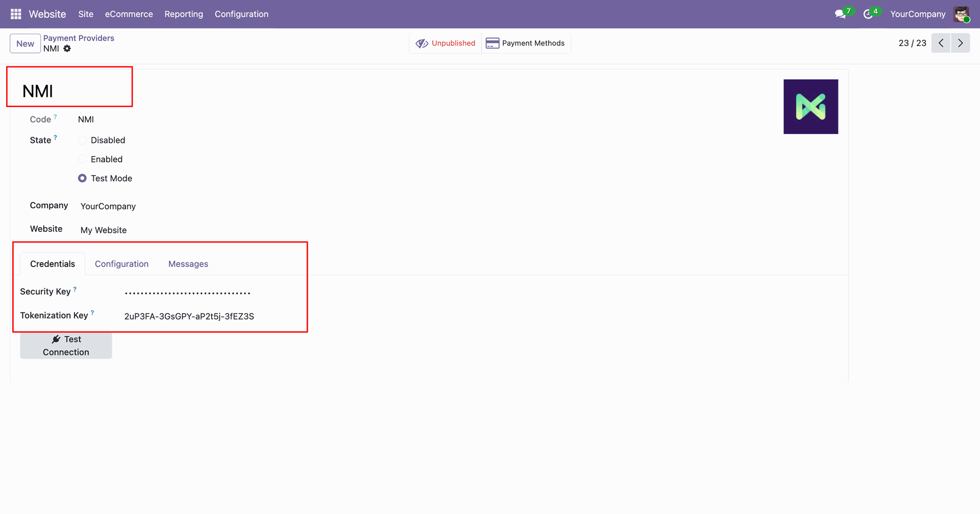The image size is (980, 514).
Task: Click the Code field help question mark
Action: [56, 116]
